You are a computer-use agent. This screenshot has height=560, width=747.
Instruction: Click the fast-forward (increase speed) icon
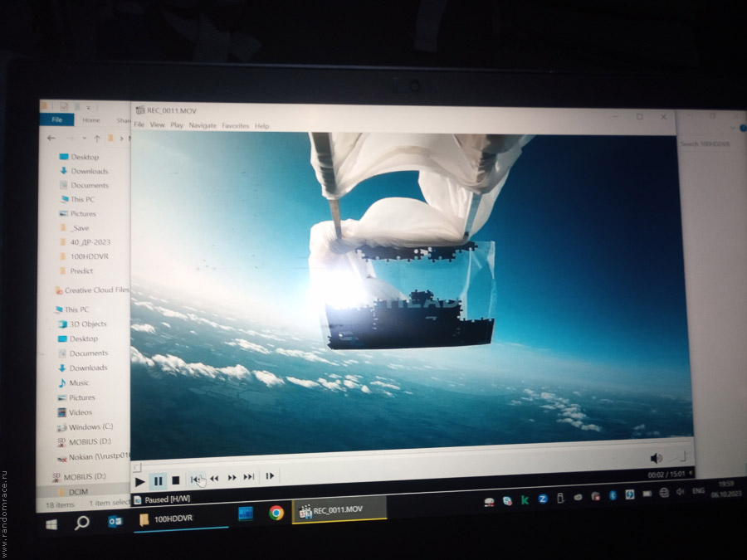coord(232,478)
